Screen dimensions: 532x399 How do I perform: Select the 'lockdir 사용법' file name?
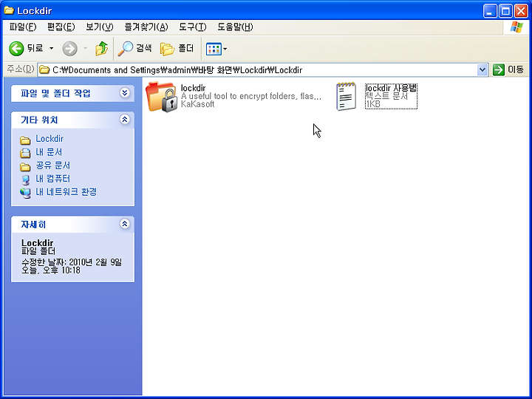391,88
